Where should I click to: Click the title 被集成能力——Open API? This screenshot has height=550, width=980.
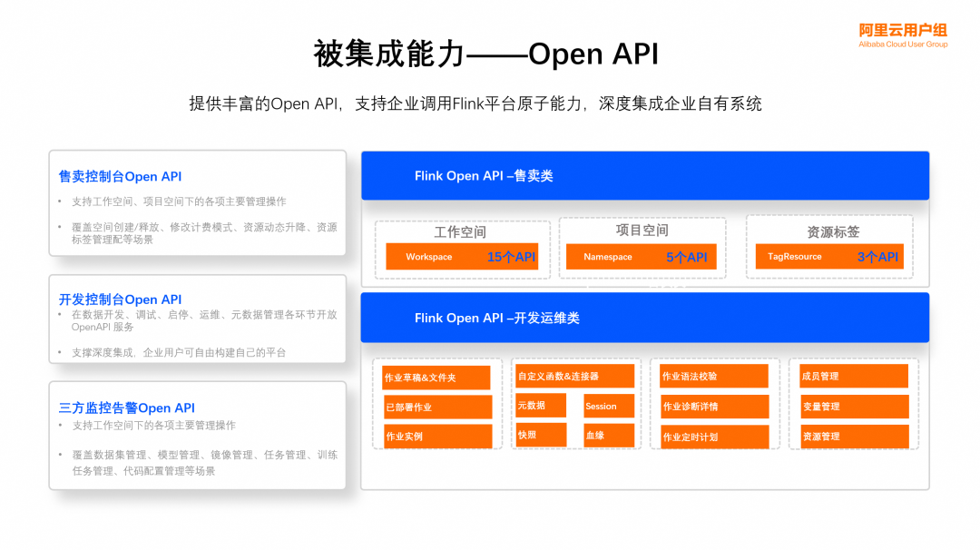click(x=485, y=54)
